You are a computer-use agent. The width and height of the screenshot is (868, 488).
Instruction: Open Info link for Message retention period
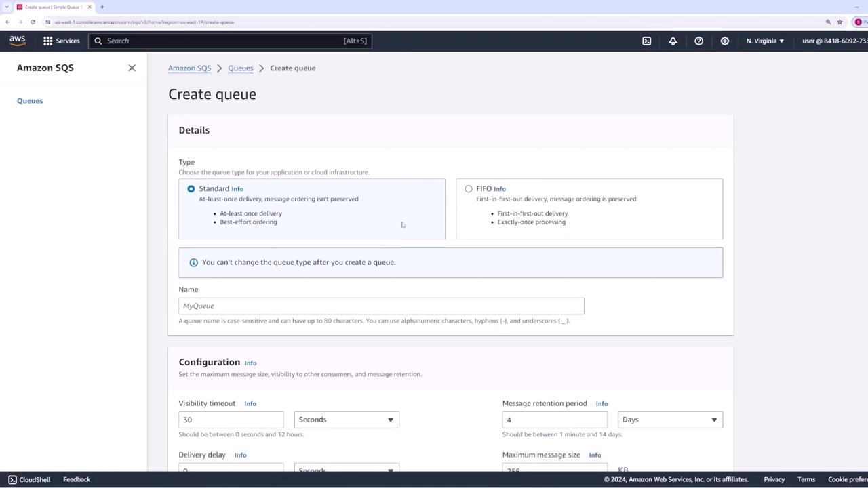tap(601, 403)
